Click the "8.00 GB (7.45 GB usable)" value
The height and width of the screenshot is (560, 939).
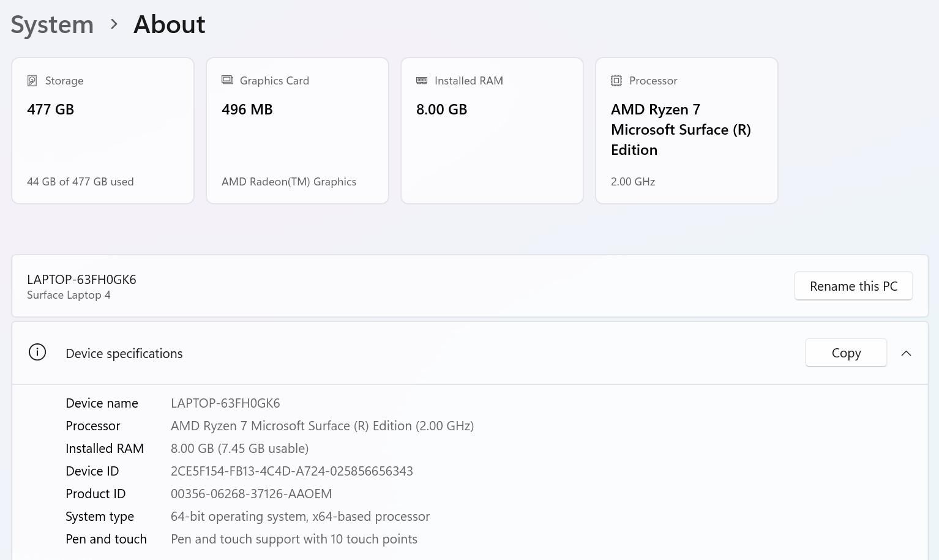point(239,449)
